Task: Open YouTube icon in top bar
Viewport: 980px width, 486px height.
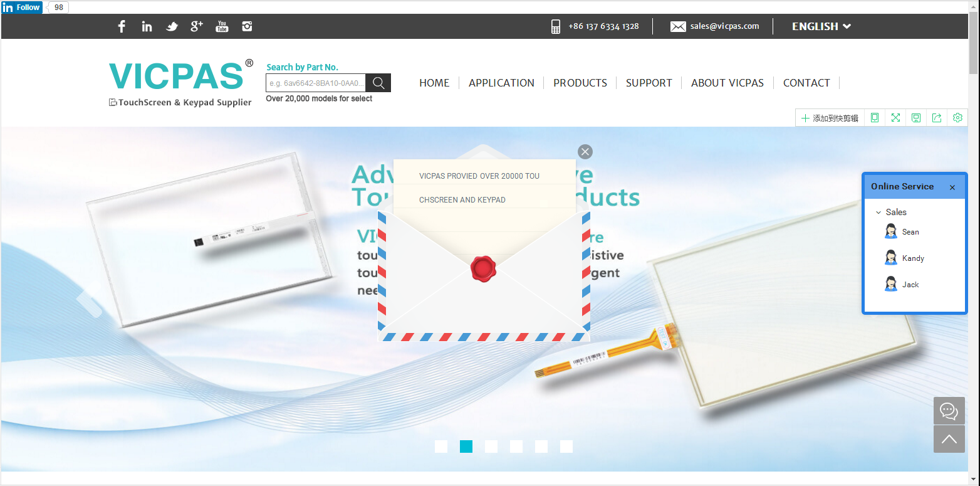Action: pyautogui.click(x=222, y=26)
